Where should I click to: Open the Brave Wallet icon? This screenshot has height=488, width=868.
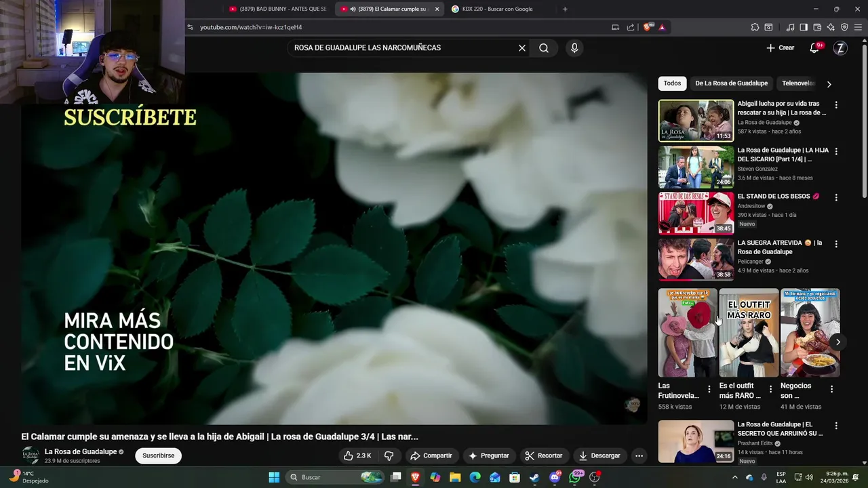coord(817,27)
